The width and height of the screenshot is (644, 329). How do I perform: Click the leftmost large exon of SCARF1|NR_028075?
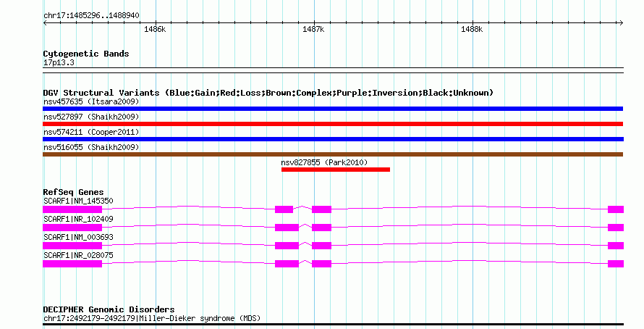pyautogui.click(x=72, y=264)
